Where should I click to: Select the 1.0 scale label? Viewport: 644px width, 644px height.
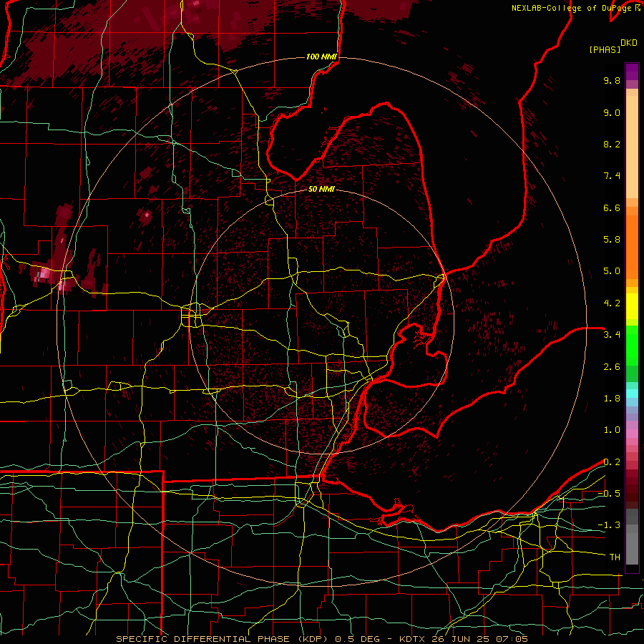click(612, 430)
